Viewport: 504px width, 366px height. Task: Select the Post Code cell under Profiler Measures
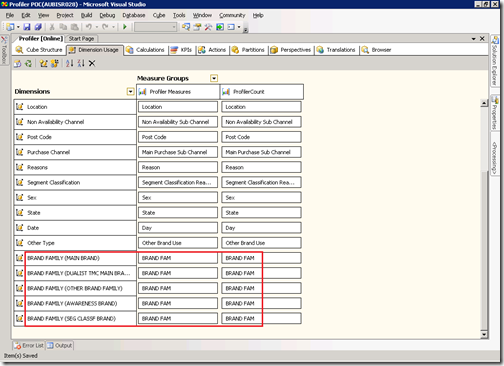[x=178, y=137]
